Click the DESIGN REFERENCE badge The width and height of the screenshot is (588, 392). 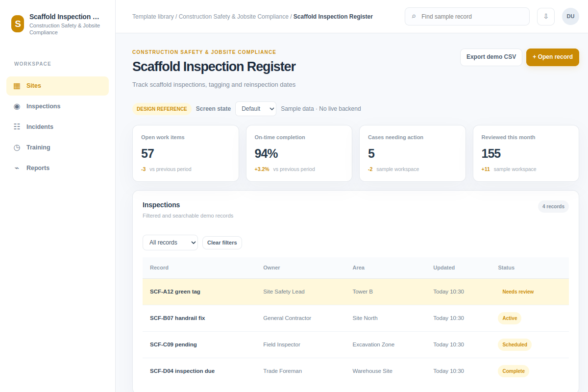(x=162, y=109)
